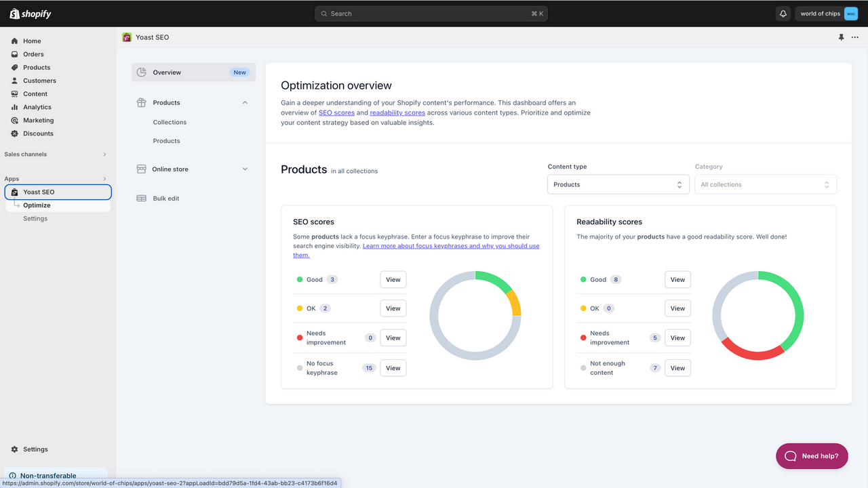Expand the Online store section

pyautogui.click(x=245, y=169)
